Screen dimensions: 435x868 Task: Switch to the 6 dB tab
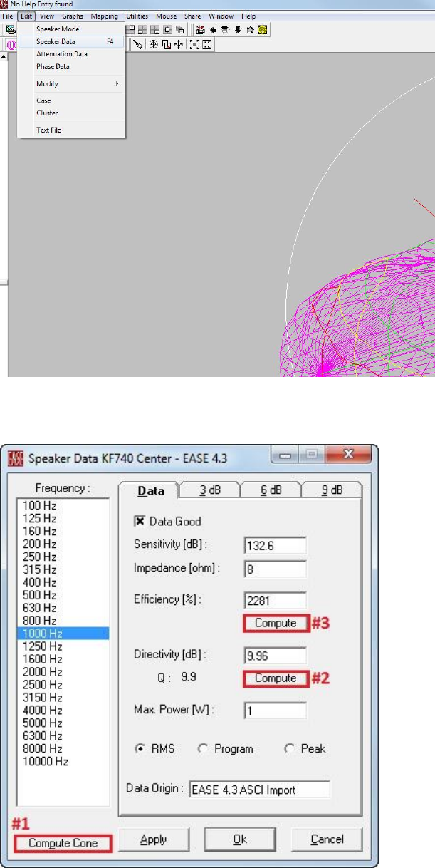(x=271, y=490)
